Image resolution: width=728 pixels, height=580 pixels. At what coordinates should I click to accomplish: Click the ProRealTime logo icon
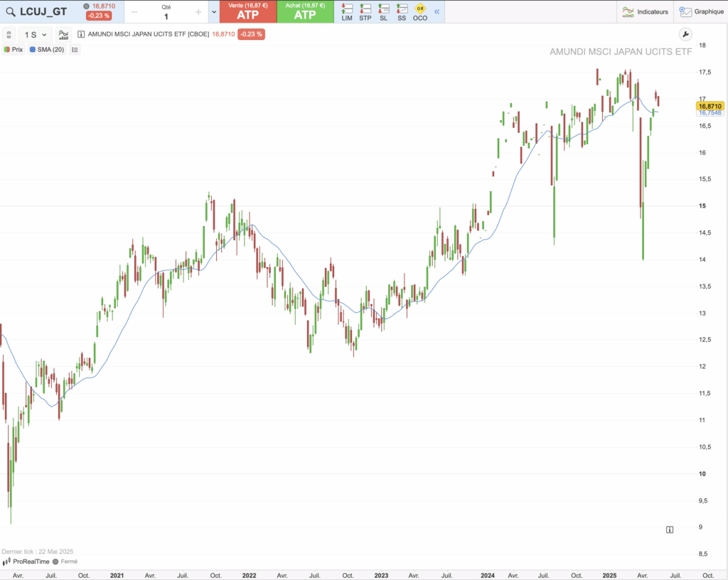(6, 562)
